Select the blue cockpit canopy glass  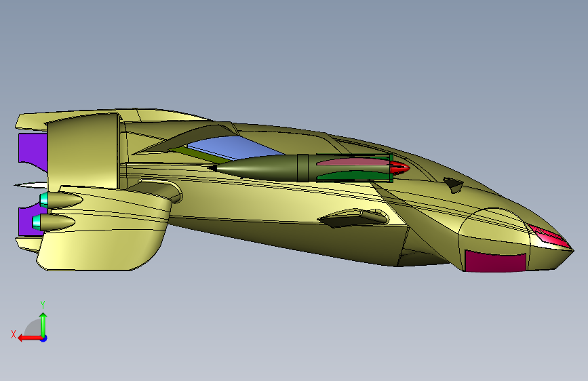(x=235, y=148)
